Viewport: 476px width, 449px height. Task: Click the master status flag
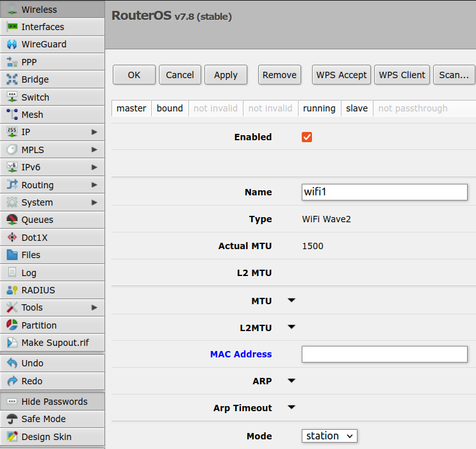coord(131,108)
